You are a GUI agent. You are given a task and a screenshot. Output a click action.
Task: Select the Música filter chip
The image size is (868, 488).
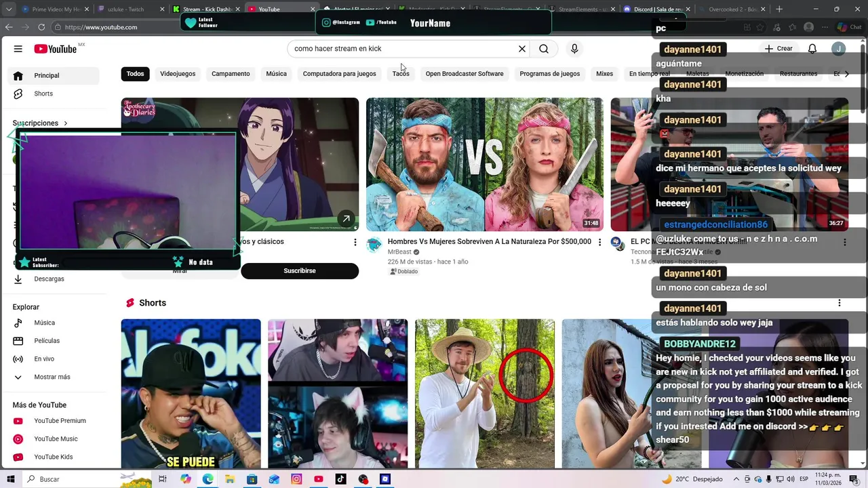pyautogui.click(x=276, y=74)
